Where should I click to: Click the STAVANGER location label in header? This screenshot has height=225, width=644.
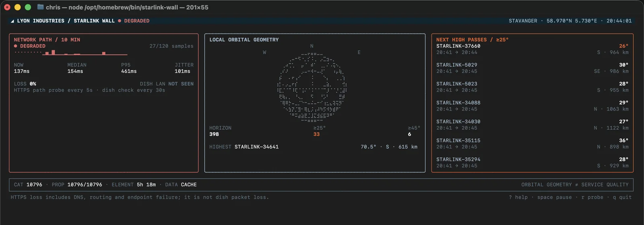tap(523, 21)
